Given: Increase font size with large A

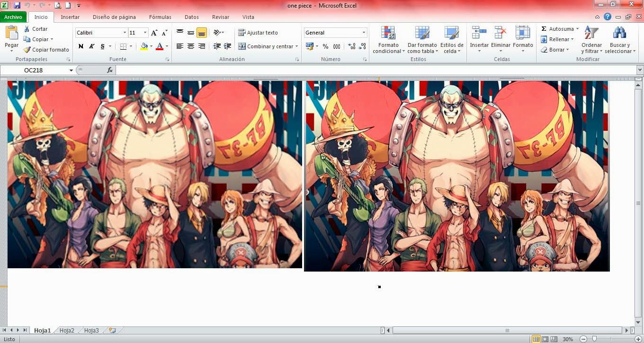Looking at the screenshot, I should tap(154, 33).
